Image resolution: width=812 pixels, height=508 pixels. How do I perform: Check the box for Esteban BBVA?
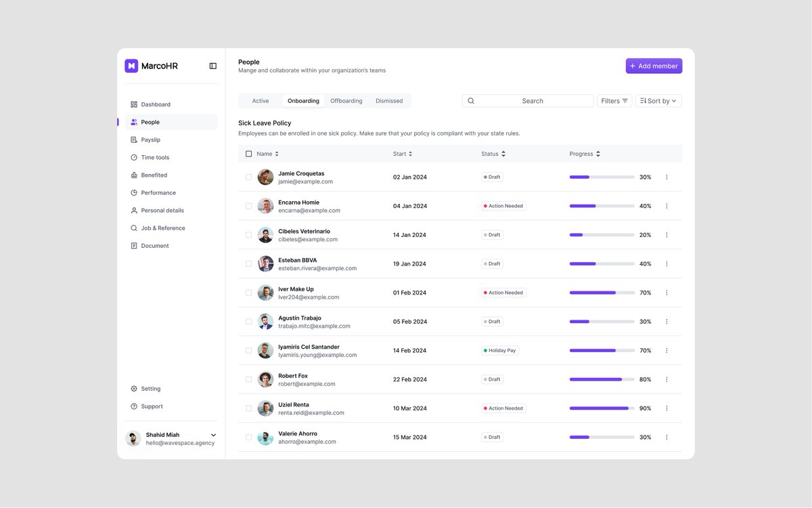248,263
